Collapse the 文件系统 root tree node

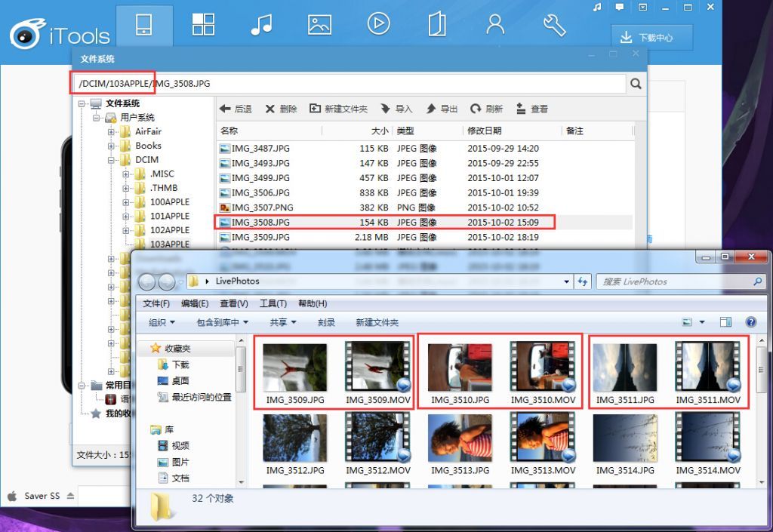click(82, 104)
